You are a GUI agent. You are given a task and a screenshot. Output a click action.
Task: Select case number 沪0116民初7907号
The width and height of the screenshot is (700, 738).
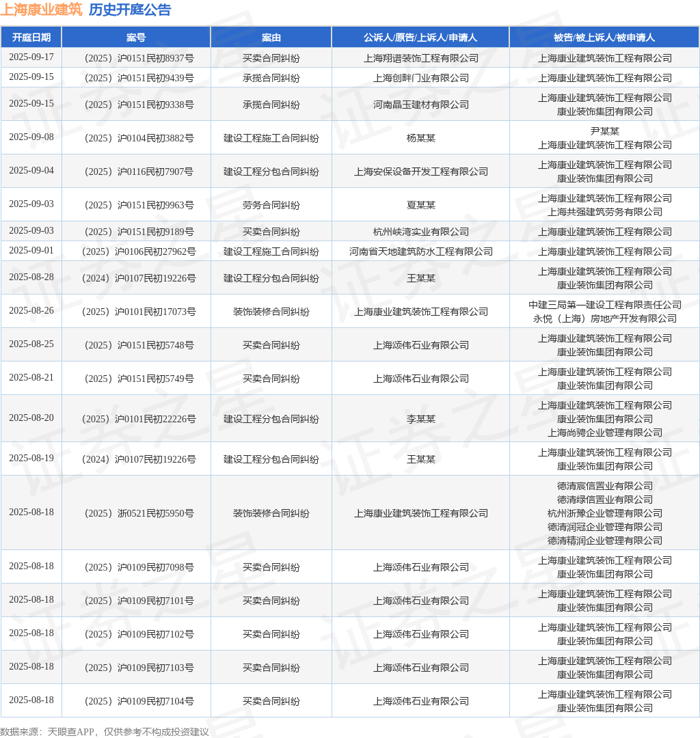(x=139, y=172)
